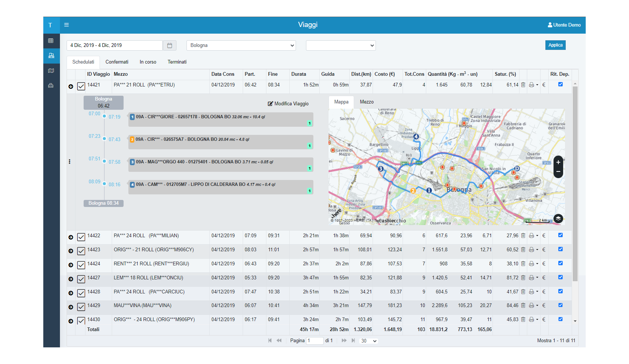The image size is (629, 364).
Task: Open the rows-per-page dropdown showing 30
Action: point(369,341)
